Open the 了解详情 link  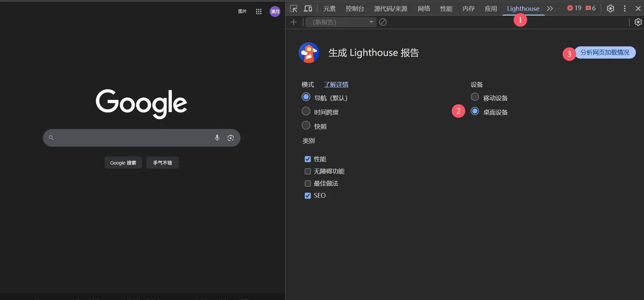click(x=336, y=84)
